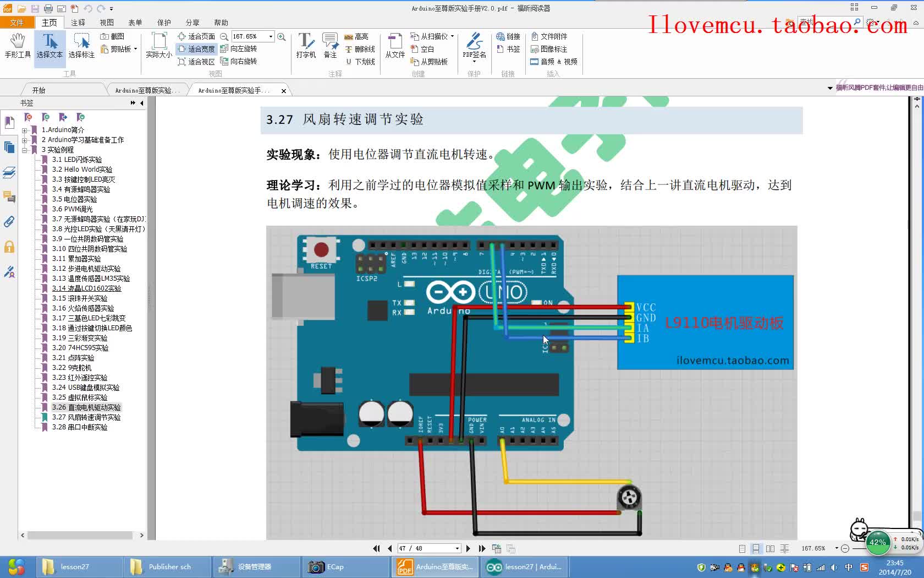Viewport: 924px width, 578px height.
Task: Close the active Arduino document tab
Action: point(284,91)
